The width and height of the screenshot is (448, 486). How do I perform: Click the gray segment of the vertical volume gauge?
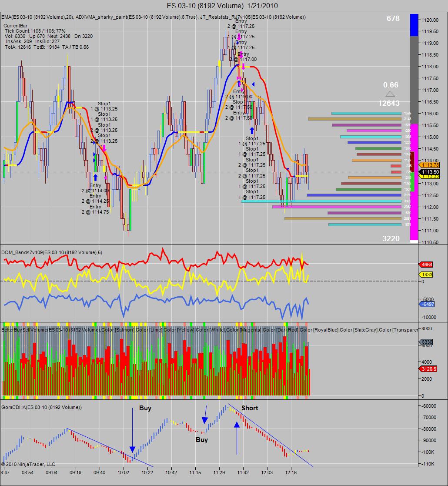coord(414,80)
